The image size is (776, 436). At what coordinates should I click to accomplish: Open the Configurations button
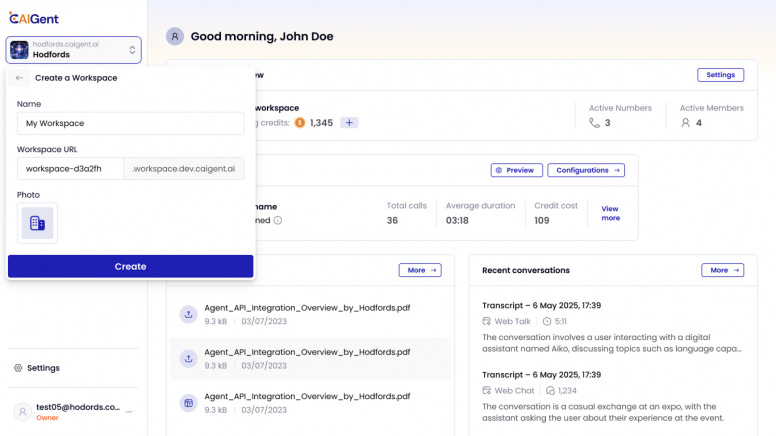point(585,170)
